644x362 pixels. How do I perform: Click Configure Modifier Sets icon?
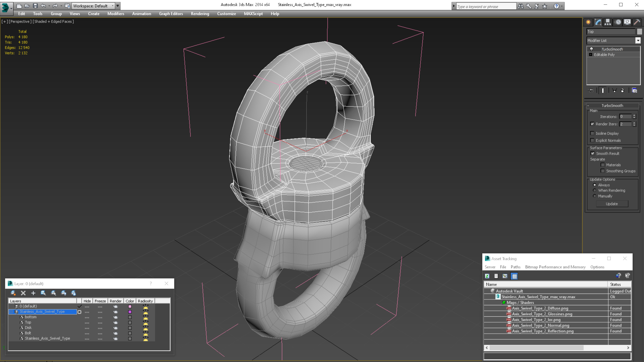pos(635,90)
